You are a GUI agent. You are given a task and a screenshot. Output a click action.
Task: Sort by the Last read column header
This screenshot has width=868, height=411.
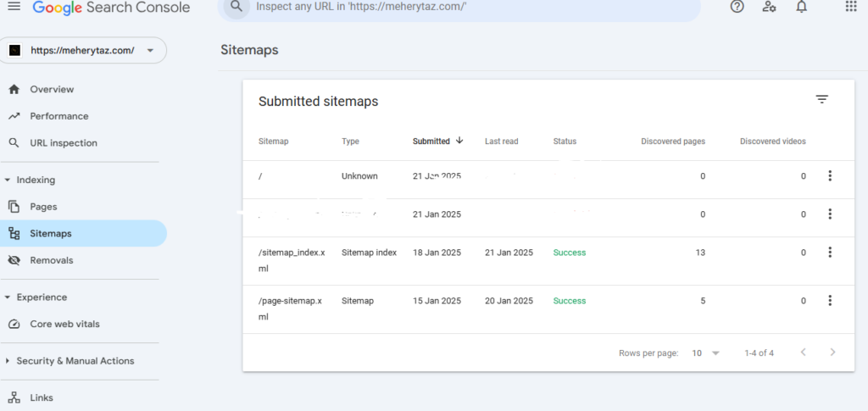(502, 141)
